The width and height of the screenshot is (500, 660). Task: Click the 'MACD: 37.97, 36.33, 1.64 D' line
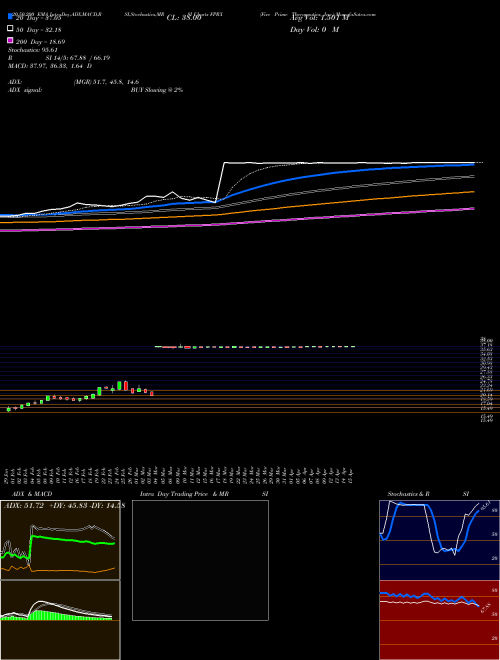point(50,66)
